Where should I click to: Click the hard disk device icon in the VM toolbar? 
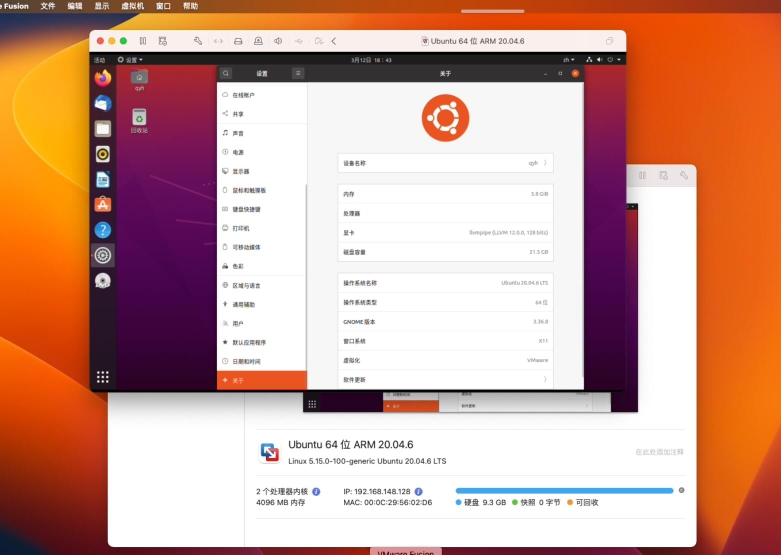[238, 41]
